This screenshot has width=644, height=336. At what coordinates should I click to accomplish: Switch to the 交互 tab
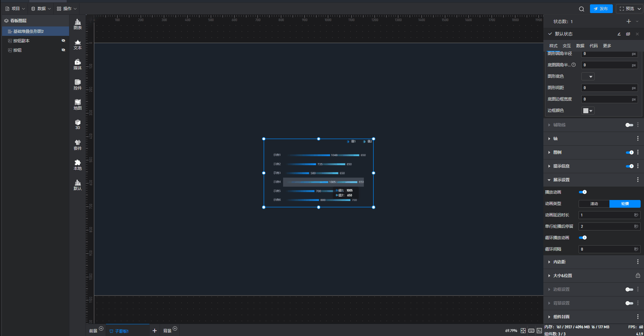tap(567, 46)
